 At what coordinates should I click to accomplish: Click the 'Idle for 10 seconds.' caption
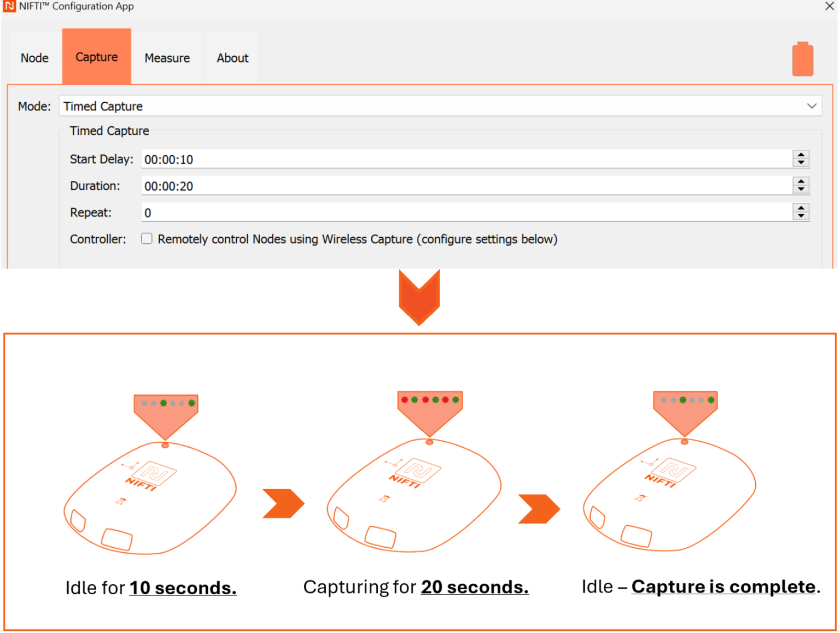(151, 588)
